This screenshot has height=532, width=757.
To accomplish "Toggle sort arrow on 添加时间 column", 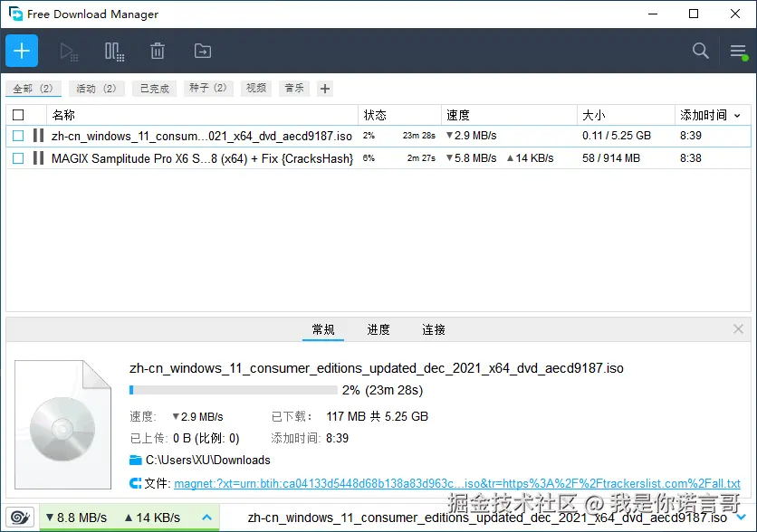I will 737,115.
